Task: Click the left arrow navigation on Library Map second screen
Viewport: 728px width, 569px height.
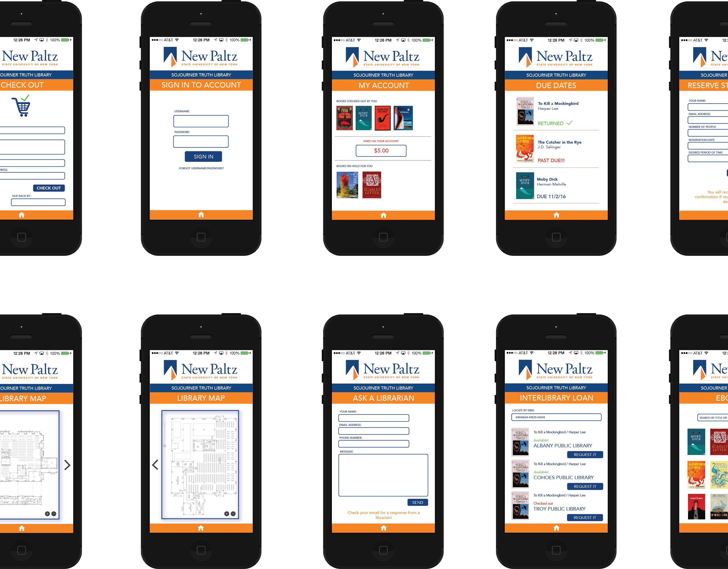Action: coord(155,465)
